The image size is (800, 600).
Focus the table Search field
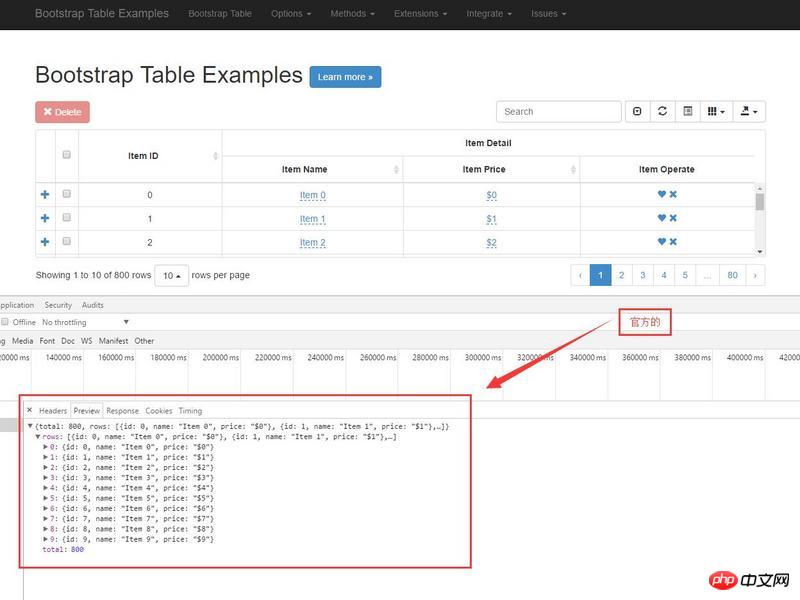pyautogui.click(x=559, y=111)
